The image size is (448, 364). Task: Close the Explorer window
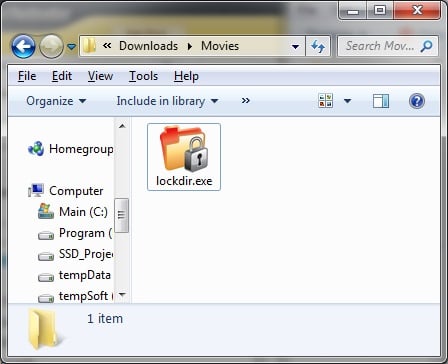click(417, 10)
